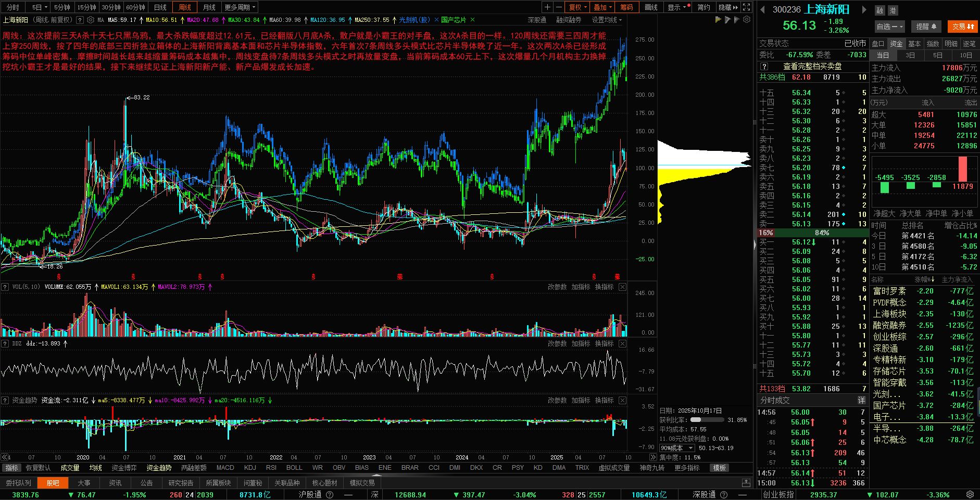Toggle 深股通 overlay above chart
Viewport: 980px width, 500px height.
[x=537, y=20]
